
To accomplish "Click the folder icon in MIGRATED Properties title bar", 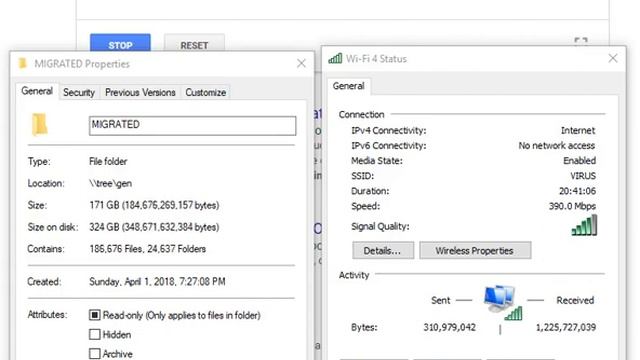I will coord(22,64).
